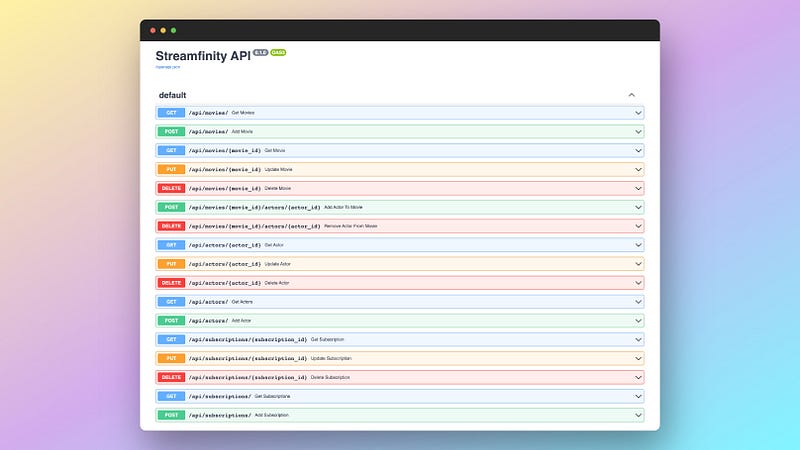Click the DELETE badge for Delete Actor
The height and width of the screenshot is (450, 800).
[x=171, y=283]
